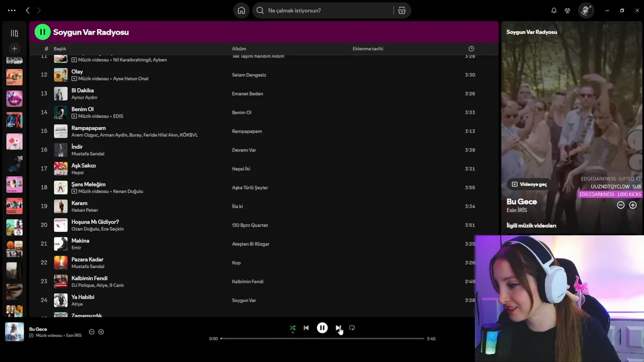The height and width of the screenshot is (362, 644).
Task: Go to the previous track
Action: click(306, 328)
